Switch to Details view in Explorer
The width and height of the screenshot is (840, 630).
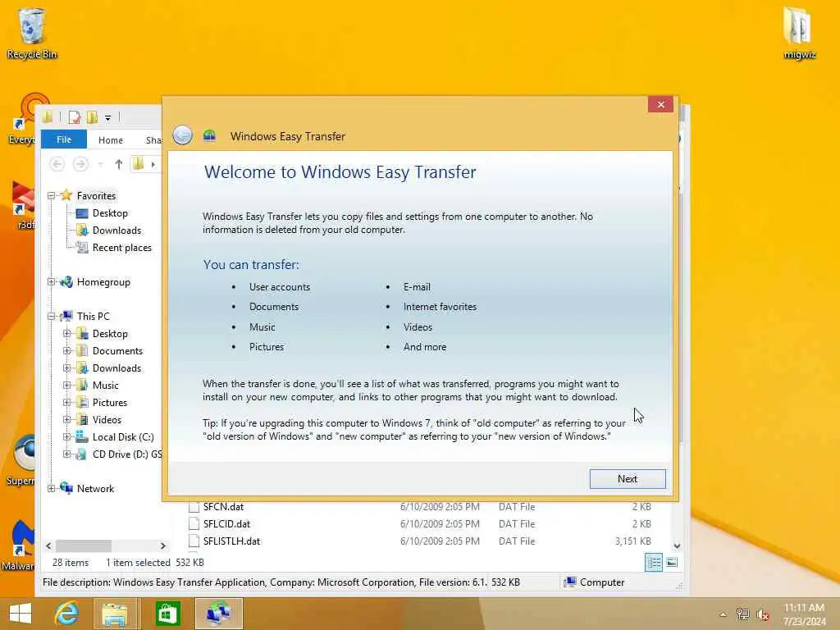[x=654, y=562]
